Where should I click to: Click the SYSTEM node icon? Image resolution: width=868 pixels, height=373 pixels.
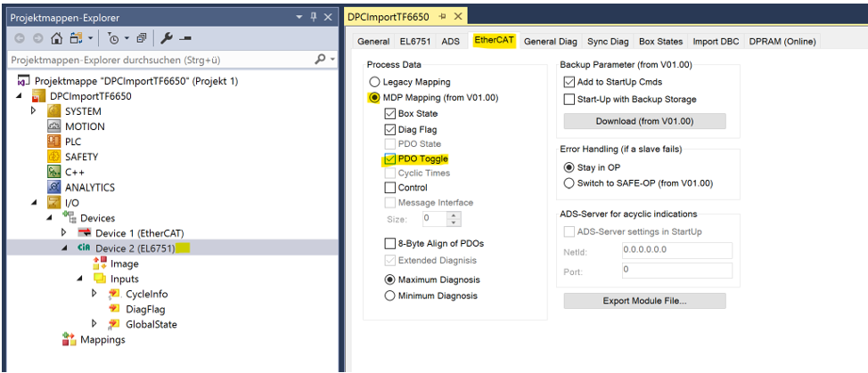(x=53, y=111)
